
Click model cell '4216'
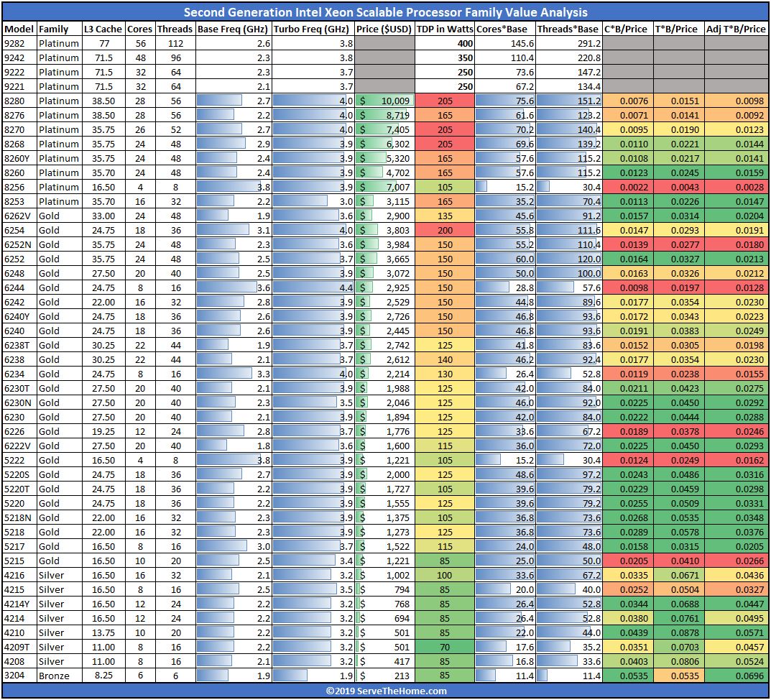pos(19,575)
